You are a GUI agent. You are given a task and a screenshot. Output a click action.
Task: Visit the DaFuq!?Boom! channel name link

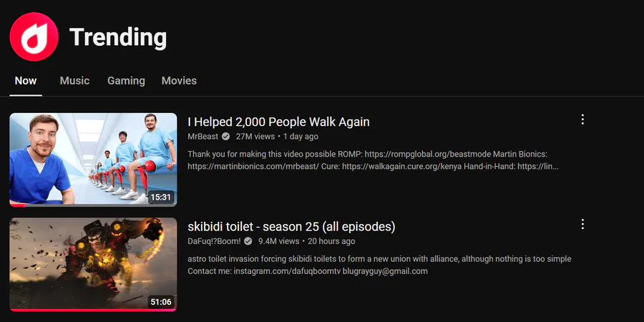pos(214,241)
